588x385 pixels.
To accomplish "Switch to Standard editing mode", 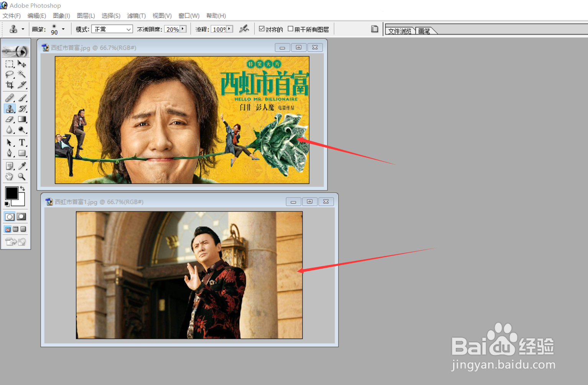I will click(x=10, y=216).
